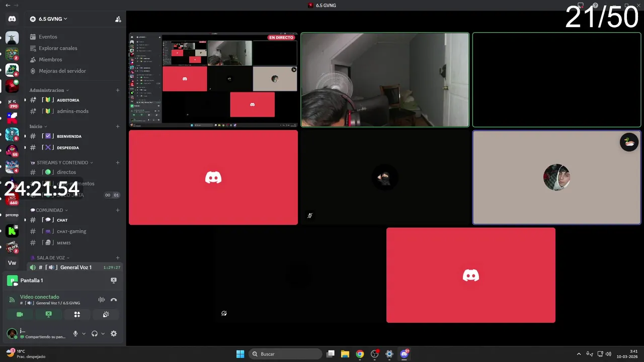Add a channel to COMUNIDAD category
This screenshot has width=644, height=362.
(x=118, y=210)
